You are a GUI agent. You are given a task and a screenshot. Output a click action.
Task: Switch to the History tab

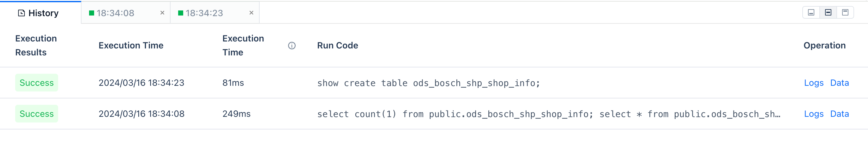[x=39, y=13]
